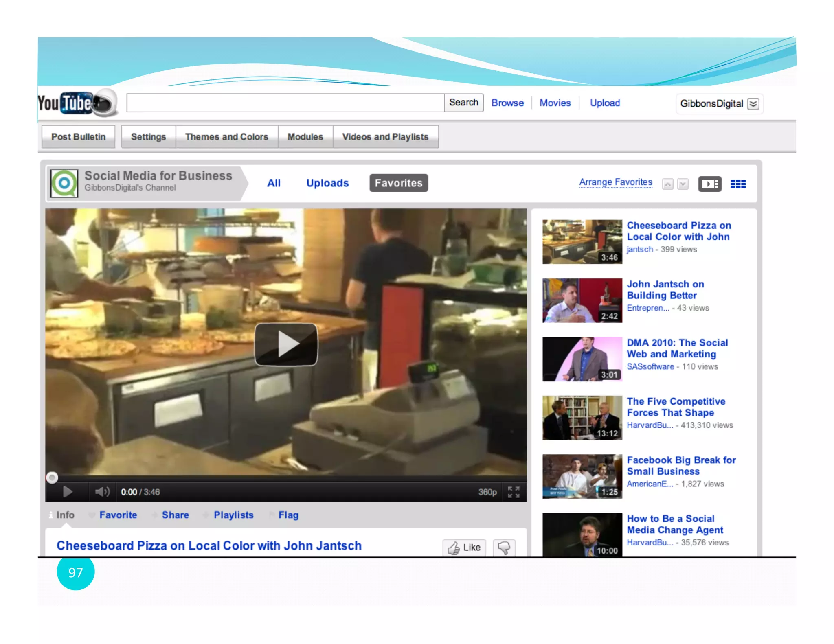The width and height of the screenshot is (834, 644).
Task: Click the YouTube logo
Action: tap(77, 103)
